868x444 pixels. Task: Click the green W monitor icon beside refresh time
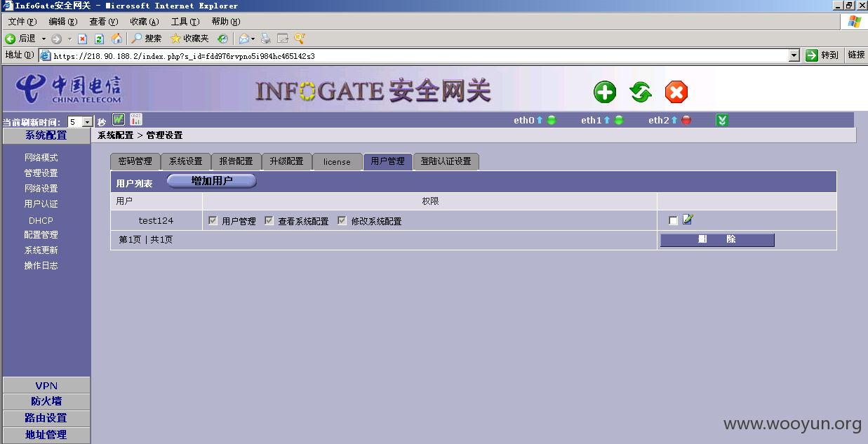pos(119,120)
